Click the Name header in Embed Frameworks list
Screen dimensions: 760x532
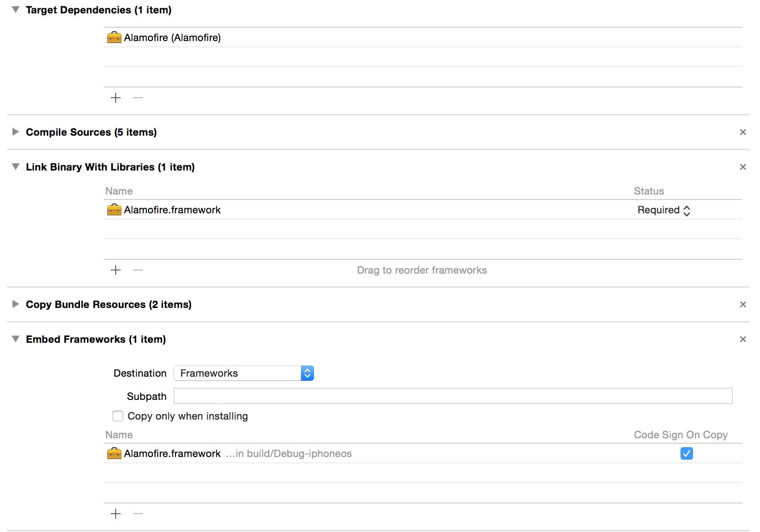coord(119,435)
